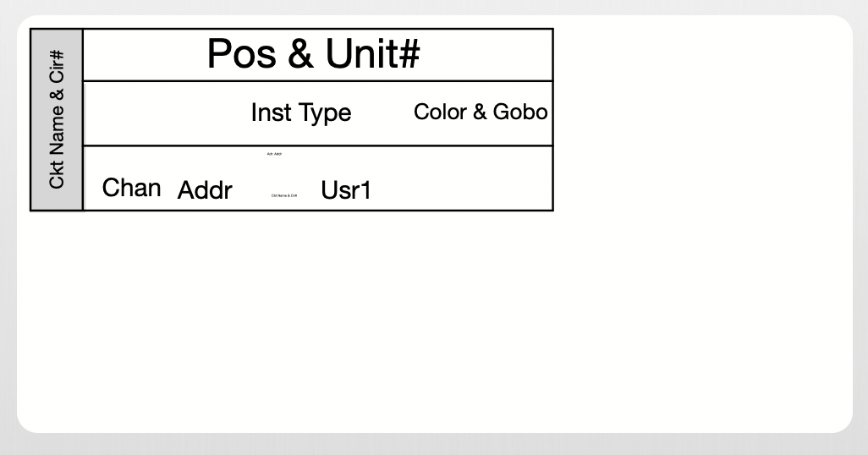Select the Color & Gobo field
Viewport: 868px width, 455px height.
480,112
